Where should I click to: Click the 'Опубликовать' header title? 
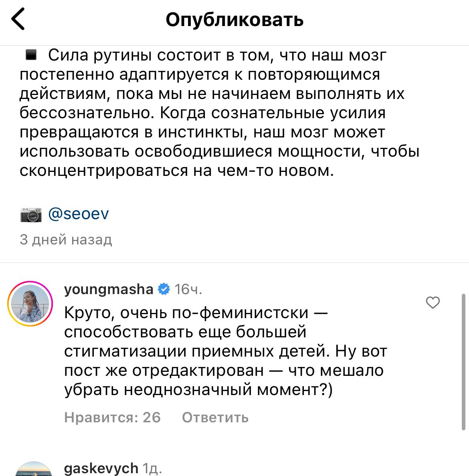(234, 20)
